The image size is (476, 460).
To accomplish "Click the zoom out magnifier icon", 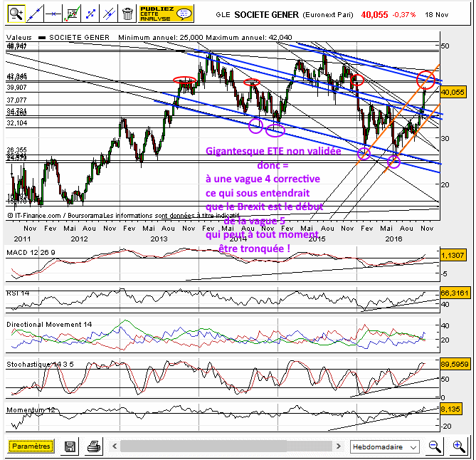I will (x=435, y=446).
